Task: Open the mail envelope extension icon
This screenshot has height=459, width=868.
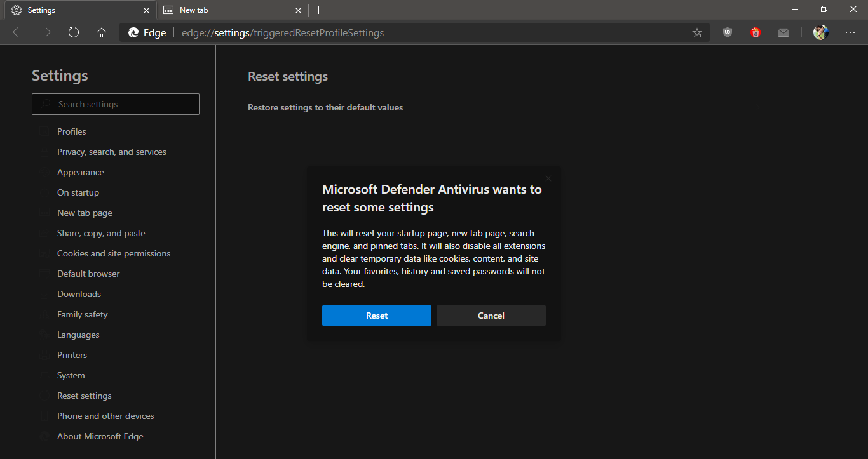Action: 783,32
